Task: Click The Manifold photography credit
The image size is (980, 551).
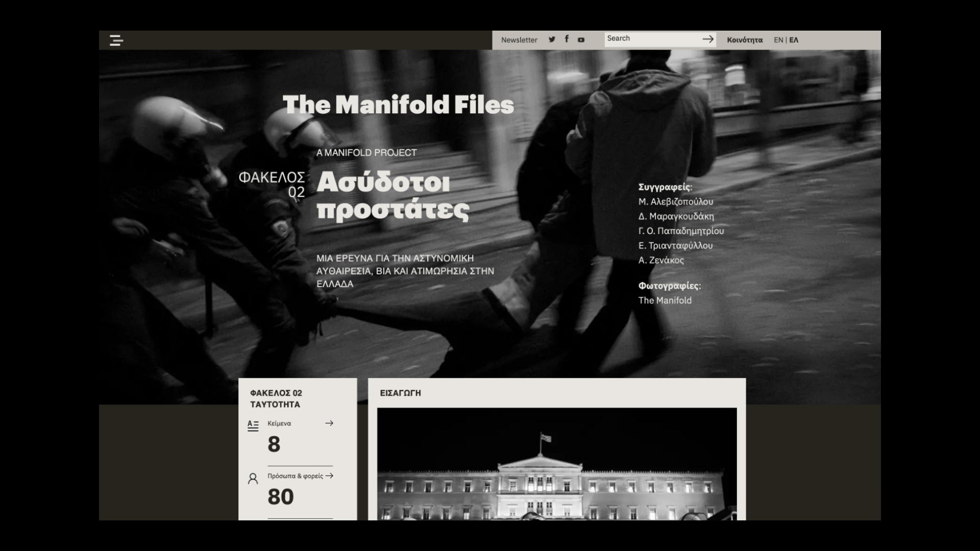Action: click(x=665, y=300)
